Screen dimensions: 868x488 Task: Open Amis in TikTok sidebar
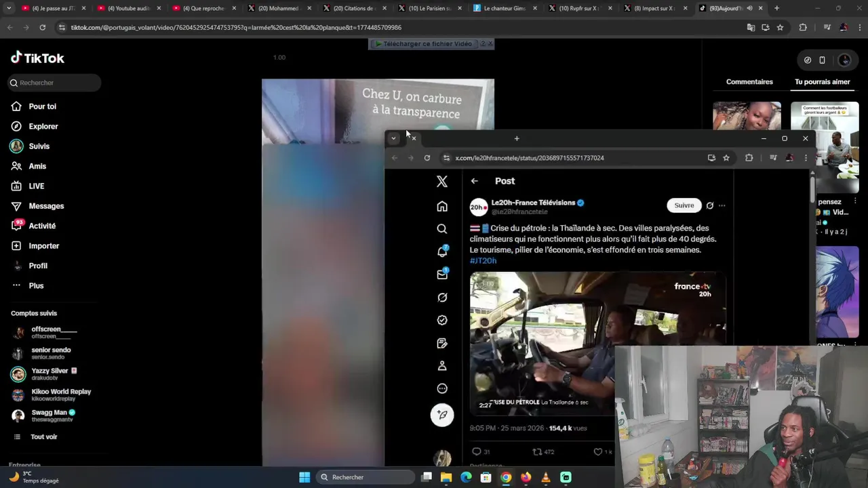(x=37, y=166)
